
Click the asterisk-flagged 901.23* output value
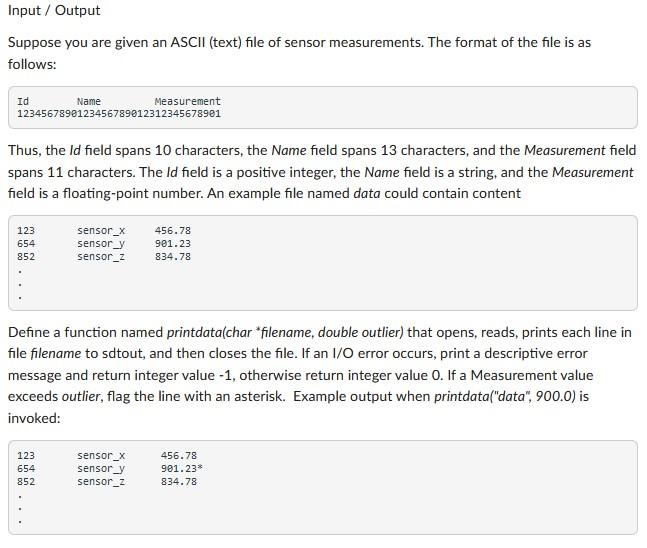[181, 469]
